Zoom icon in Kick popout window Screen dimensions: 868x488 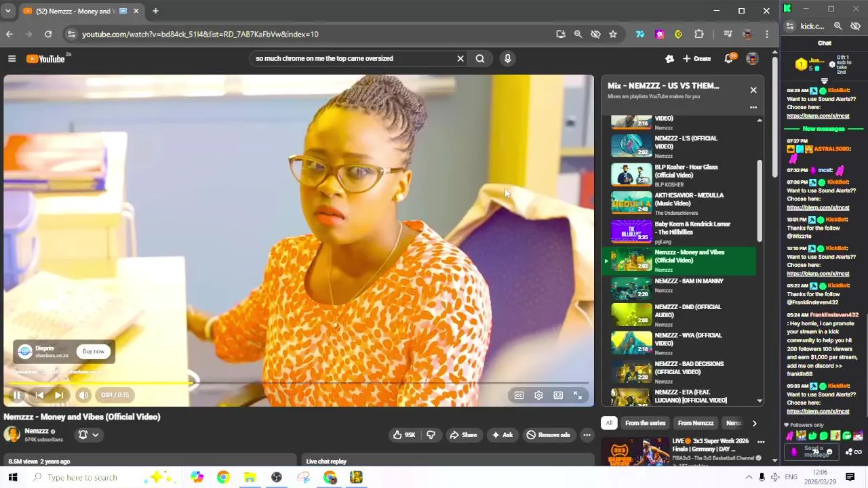837,26
